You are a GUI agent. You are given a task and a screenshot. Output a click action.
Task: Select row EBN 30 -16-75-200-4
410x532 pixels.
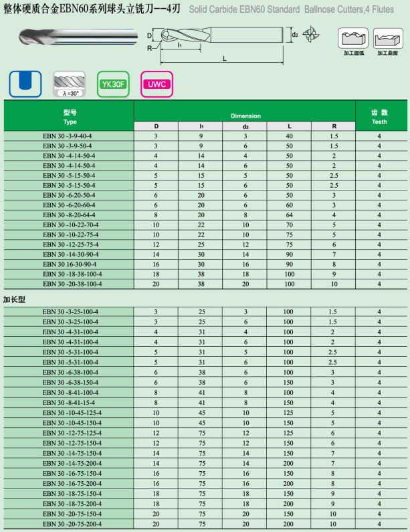pos(205,483)
